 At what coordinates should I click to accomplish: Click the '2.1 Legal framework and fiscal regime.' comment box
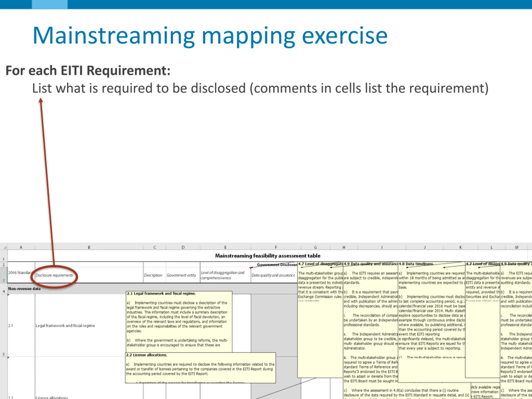click(x=179, y=322)
